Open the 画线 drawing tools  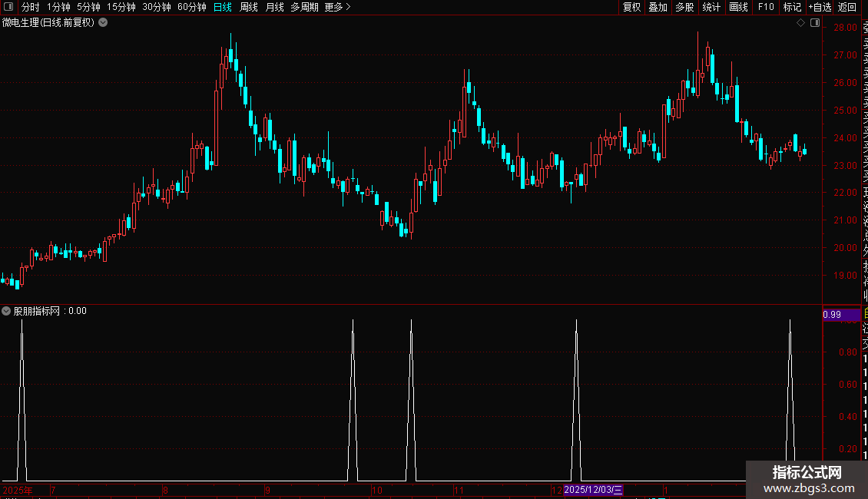pos(738,7)
